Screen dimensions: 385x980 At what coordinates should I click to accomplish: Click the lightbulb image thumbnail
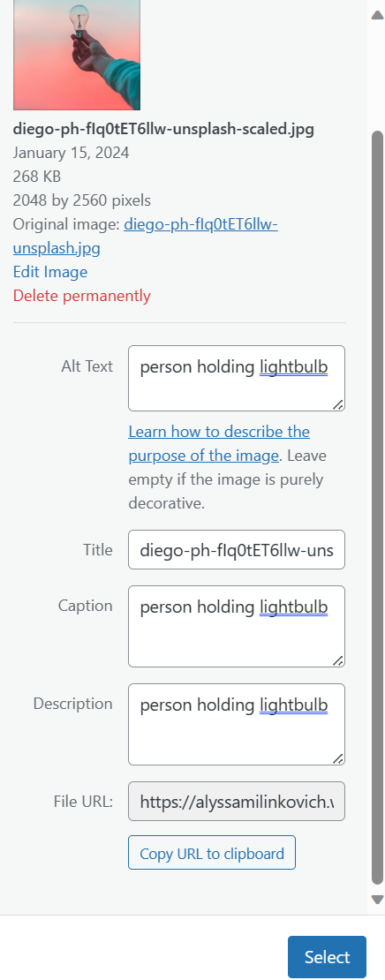(76, 55)
